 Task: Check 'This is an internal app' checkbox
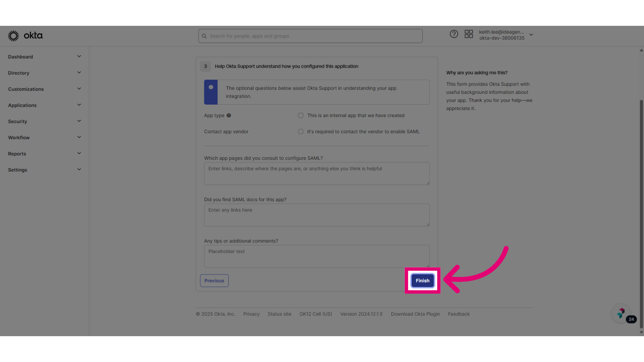coord(301,115)
